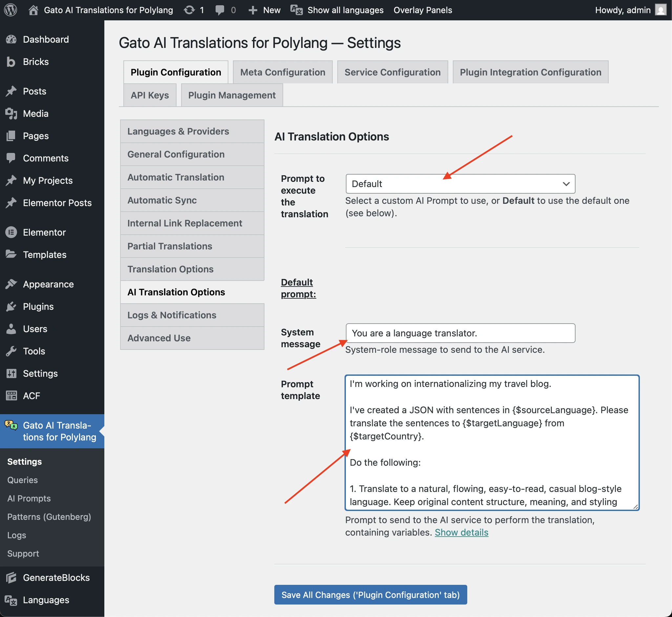Open ACF from the sidebar icon

coord(12,395)
